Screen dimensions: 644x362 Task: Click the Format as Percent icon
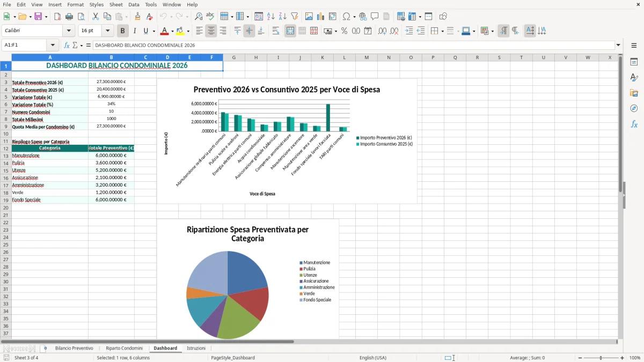(344, 31)
